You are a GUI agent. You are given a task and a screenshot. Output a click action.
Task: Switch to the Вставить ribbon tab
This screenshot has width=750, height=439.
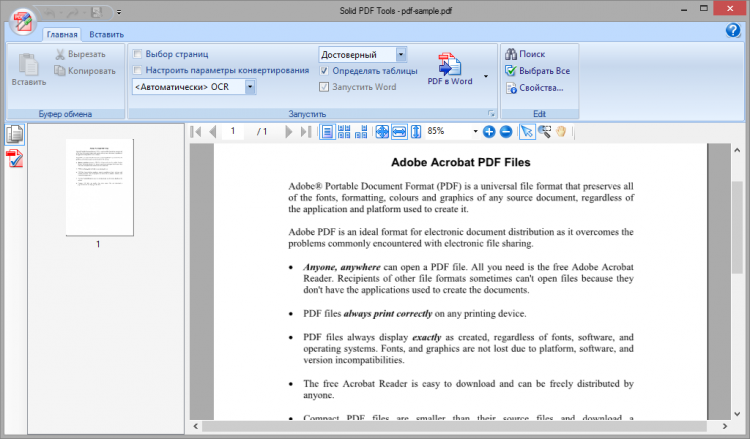pos(106,34)
